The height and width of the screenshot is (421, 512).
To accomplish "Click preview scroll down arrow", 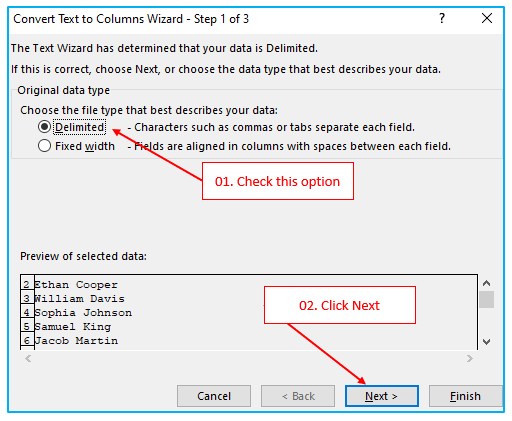I will click(486, 342).
